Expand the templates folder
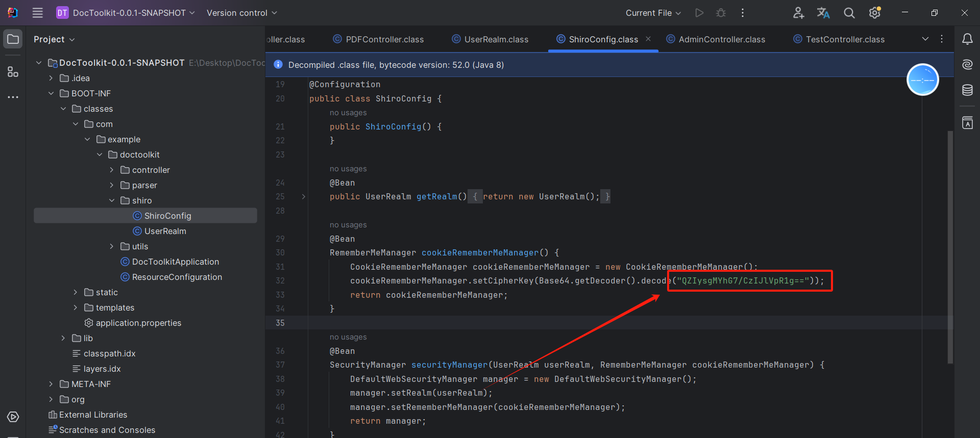The height and width of the screenshot is (438, 980). click(76, 307)
